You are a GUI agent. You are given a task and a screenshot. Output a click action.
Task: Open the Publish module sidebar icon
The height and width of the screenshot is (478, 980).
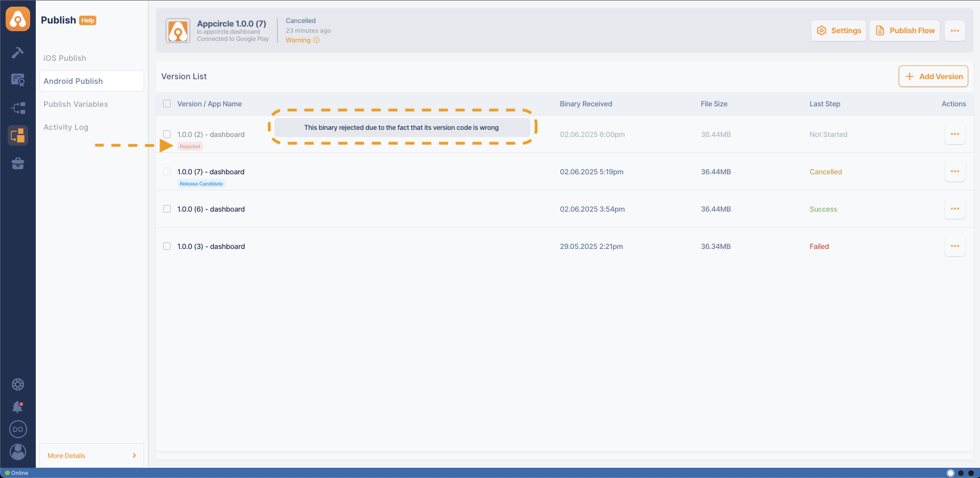point(18,135)
